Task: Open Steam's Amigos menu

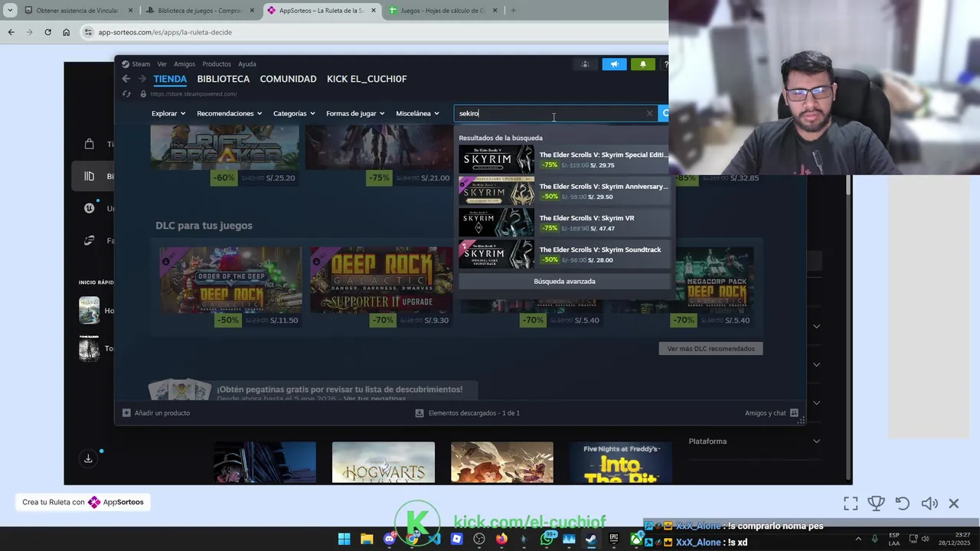Action: (x=185, y=64)
